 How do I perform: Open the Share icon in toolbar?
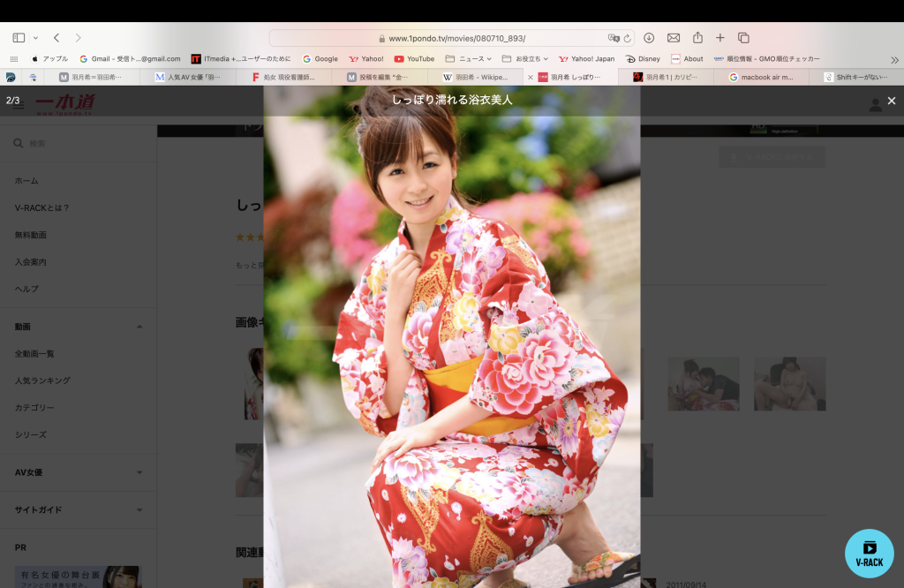point(697,38)
